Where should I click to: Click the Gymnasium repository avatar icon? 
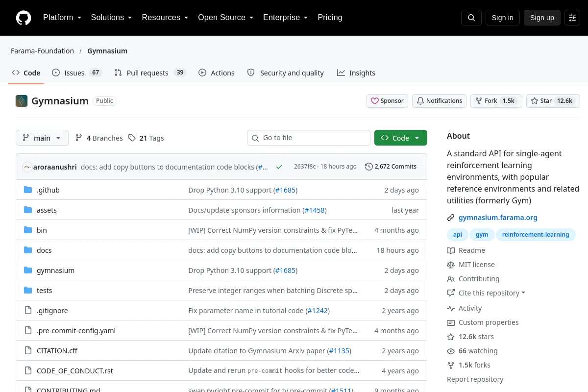tap(22, 101)
